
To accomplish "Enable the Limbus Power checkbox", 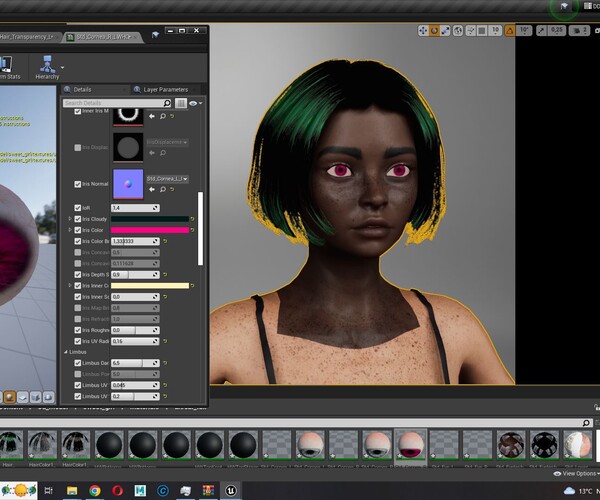I will coord(78,374).
